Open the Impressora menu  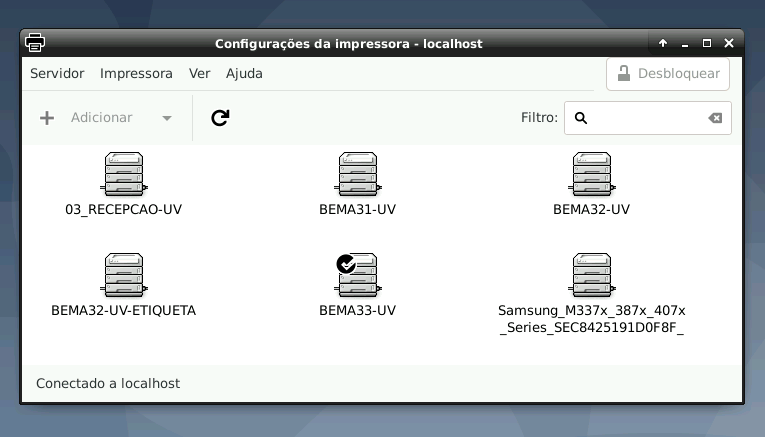(136, 74)
